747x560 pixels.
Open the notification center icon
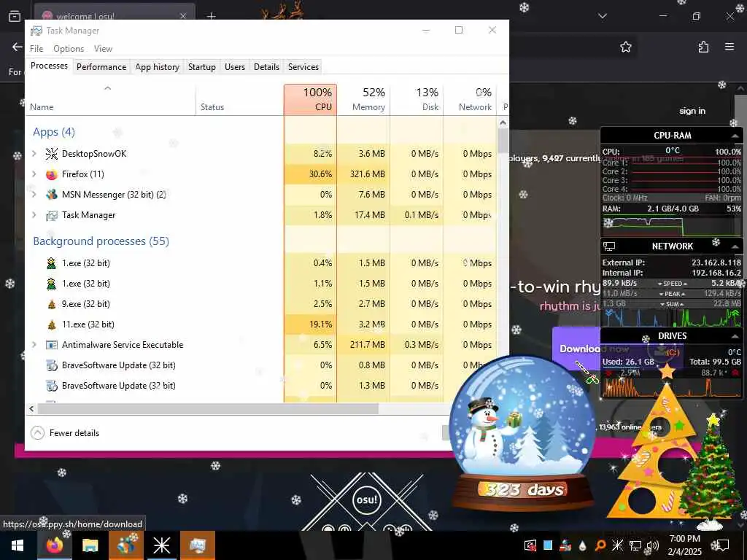tap(723, 545)
